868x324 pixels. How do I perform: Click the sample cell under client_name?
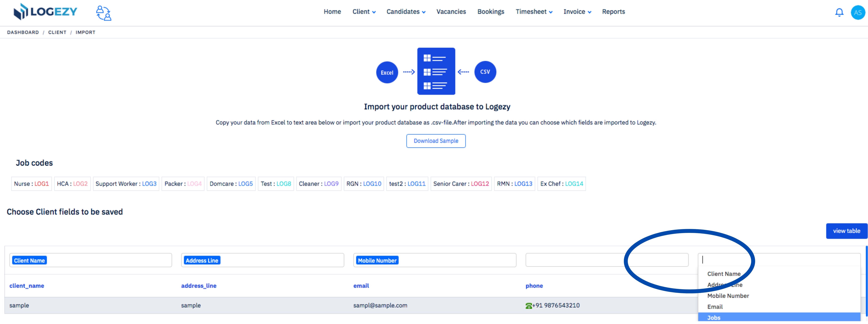19,305
